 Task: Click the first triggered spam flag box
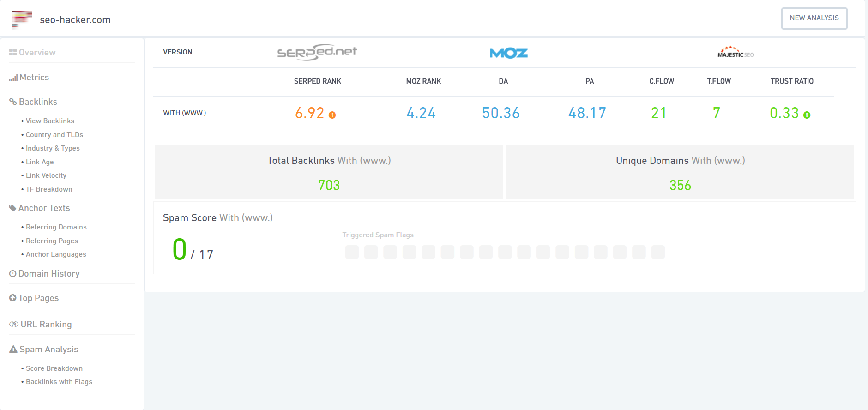352,252
